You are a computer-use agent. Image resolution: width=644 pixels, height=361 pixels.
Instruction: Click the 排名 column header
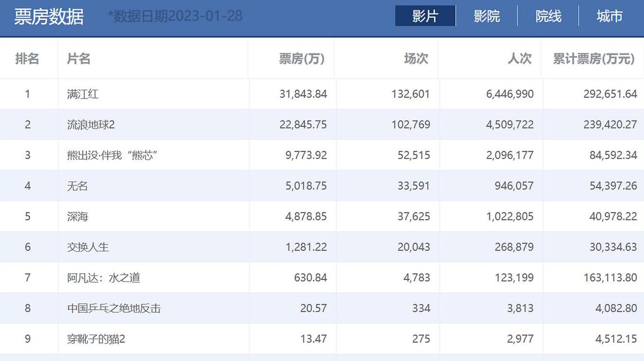27,59
